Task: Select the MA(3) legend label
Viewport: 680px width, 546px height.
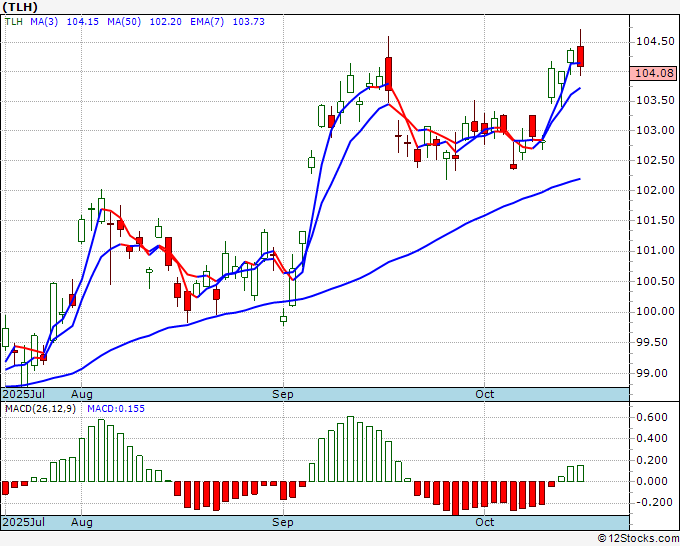Action: [44, 22]
